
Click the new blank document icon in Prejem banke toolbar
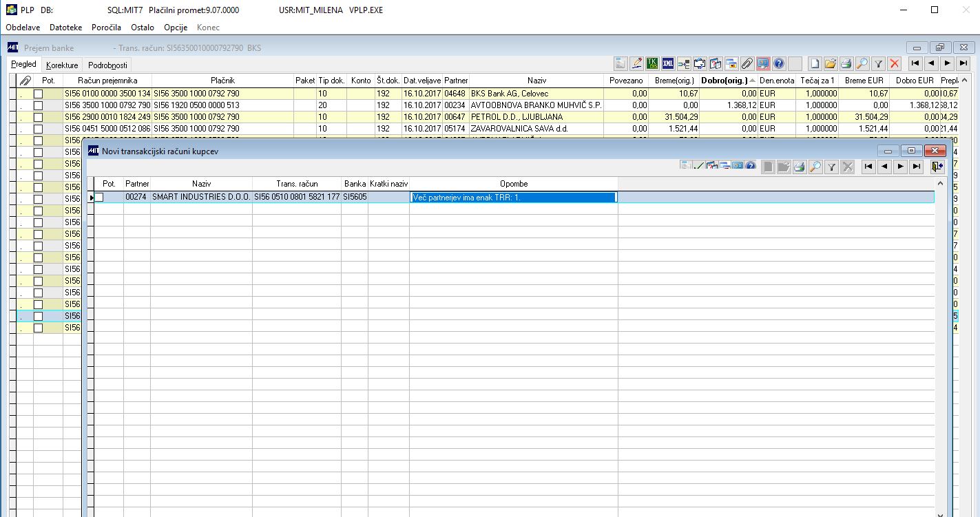pyautogui.click(x=815, y=63)
